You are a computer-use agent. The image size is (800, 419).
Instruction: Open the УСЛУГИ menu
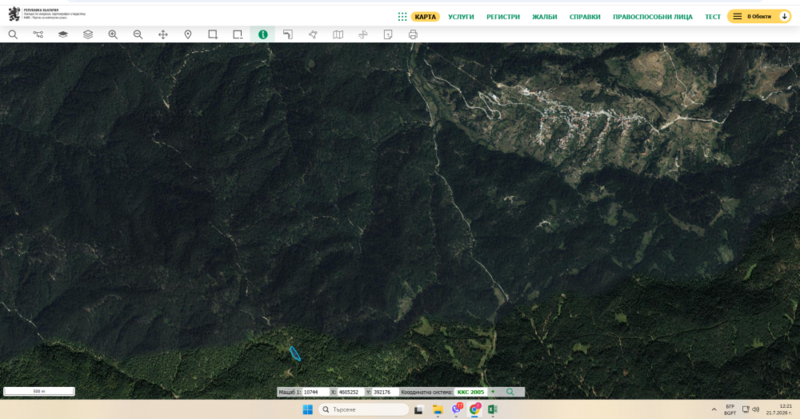tap(461, 17)
